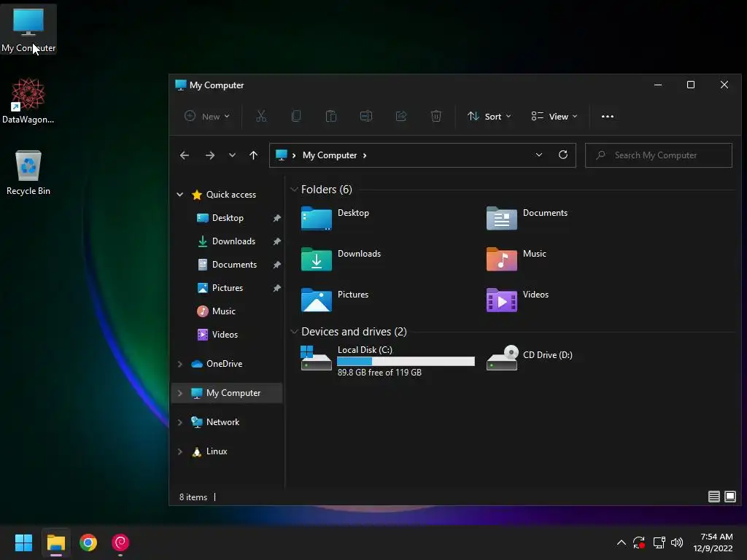This screenshot has width=747, height=560.
Task: Open the Windows Start menu
Action: pyautogui.click(x=23, y=542)
